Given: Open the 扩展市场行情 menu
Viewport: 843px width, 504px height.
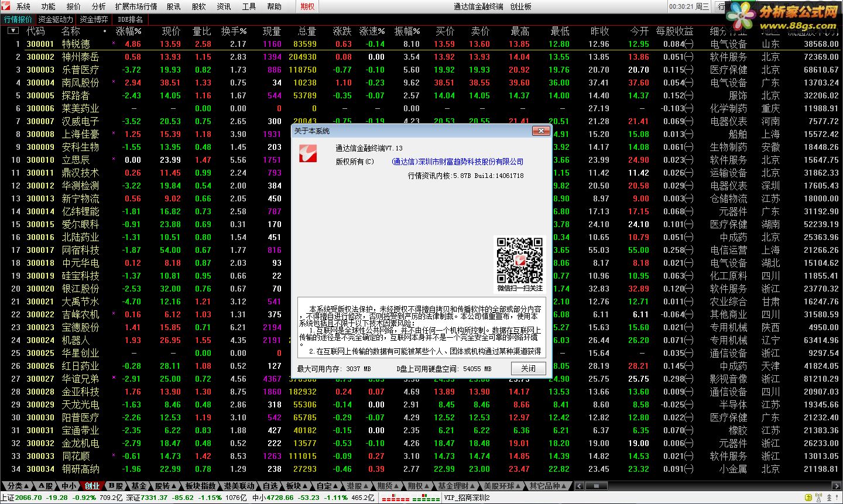Looking at the screenshot, I should click(x=136, y=6).
